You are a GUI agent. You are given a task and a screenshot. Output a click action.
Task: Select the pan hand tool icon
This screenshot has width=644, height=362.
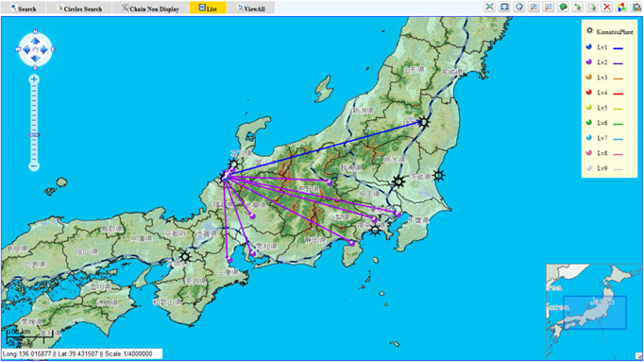tap(519, 7)
